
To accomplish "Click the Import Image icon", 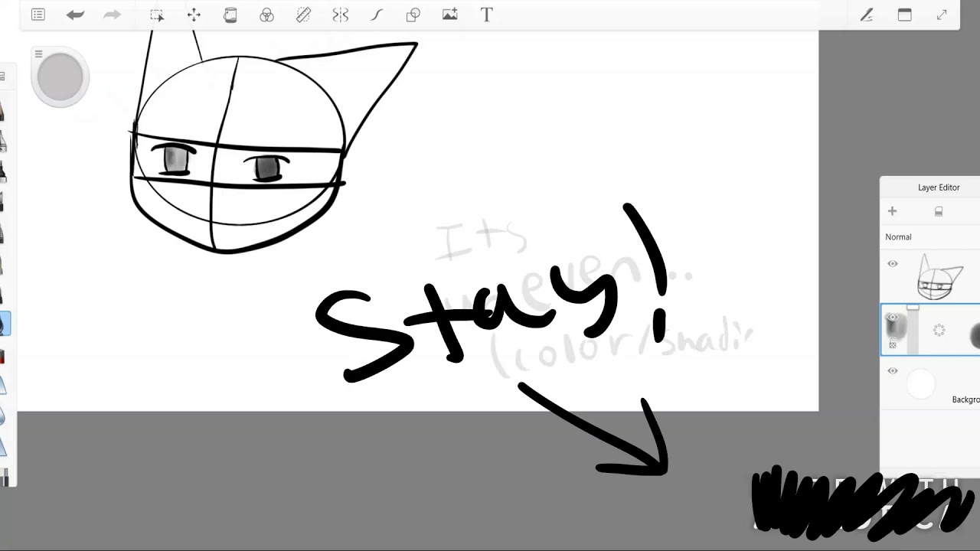I will 450,15.
